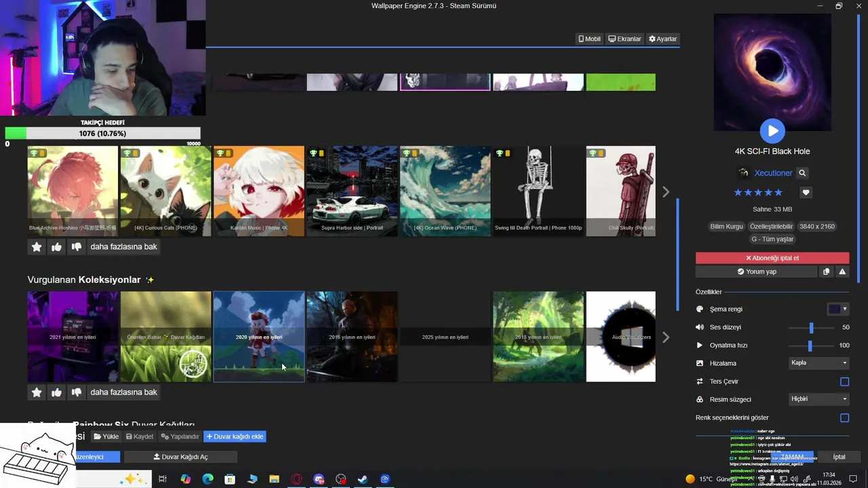The height and width of the screenshot is (488, 868).
Task: Open the Audio Visualizers collection thumbnail
Action: 621,337
